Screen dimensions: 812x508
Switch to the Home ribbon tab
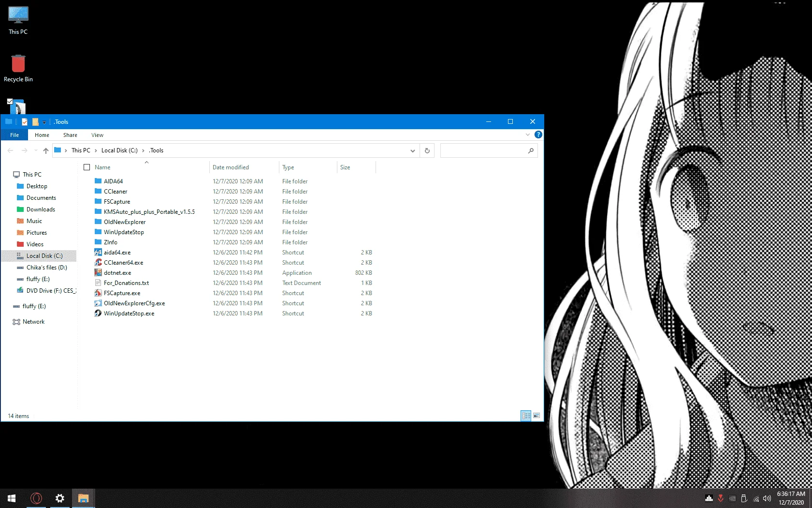pos(42,135)
